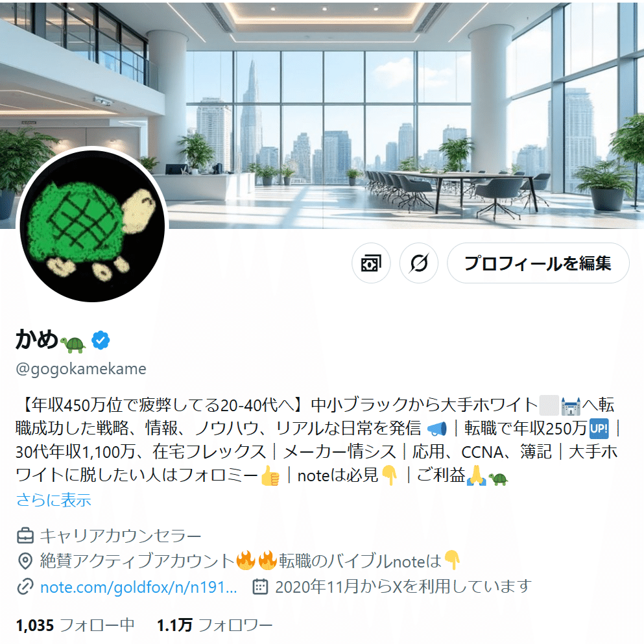
Task: Click the 2020年11月からXを利用しています text
Action: 403,587
